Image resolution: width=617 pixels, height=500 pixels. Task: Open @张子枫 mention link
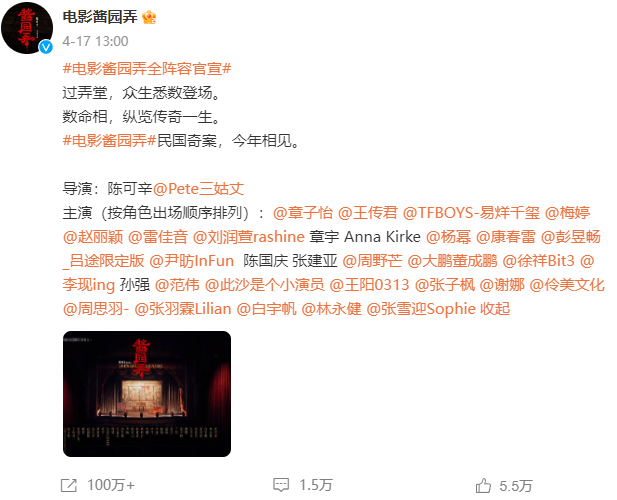(445, 285)
